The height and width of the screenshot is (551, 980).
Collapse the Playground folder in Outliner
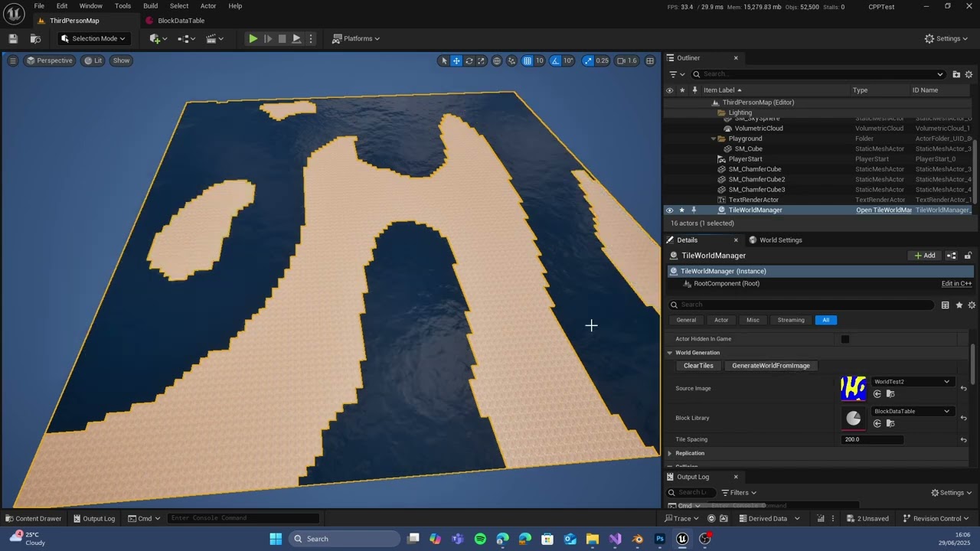coord(714,139)
